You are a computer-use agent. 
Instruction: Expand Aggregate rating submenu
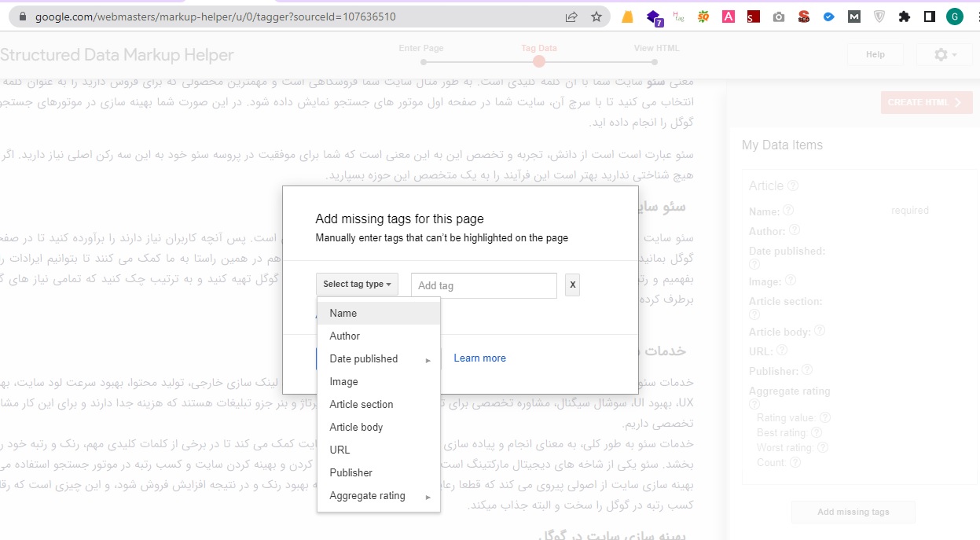tap(379, 495)
